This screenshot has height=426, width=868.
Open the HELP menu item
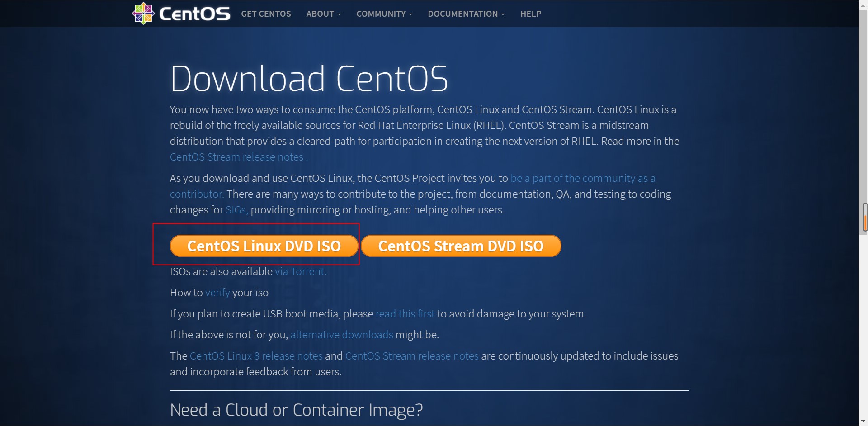[531, 14]
